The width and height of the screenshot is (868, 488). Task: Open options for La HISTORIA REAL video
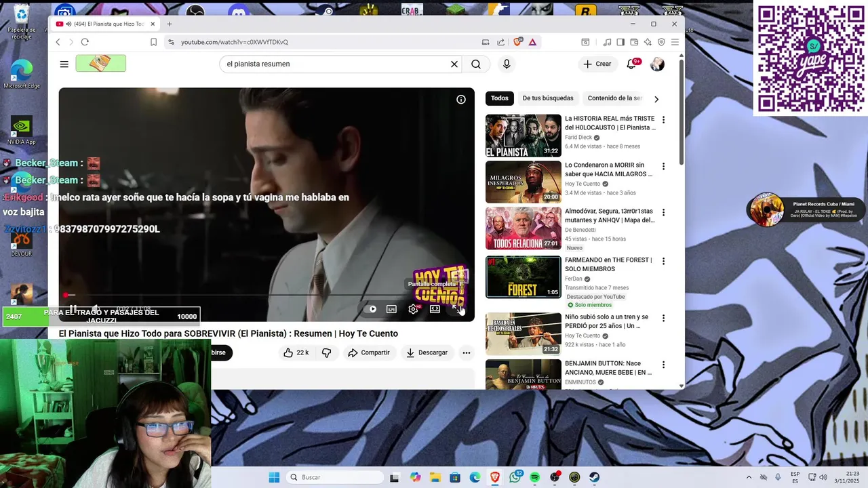coord(663,120)
